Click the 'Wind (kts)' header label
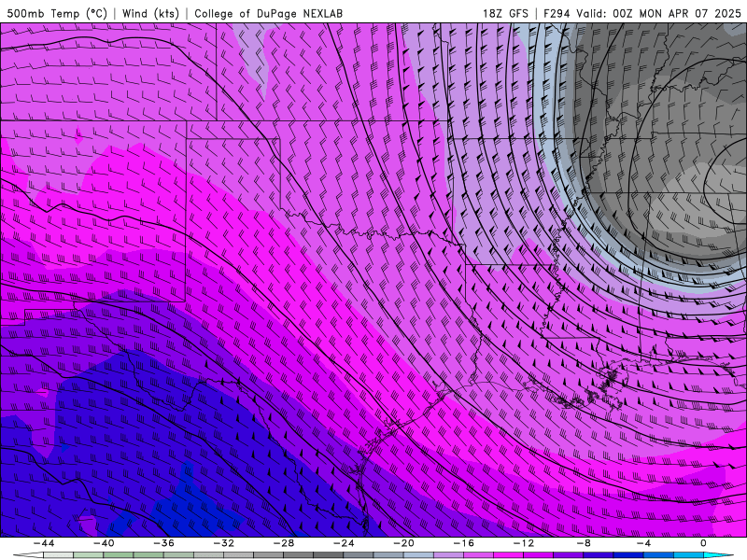The image size is (747, 560). 150,13
